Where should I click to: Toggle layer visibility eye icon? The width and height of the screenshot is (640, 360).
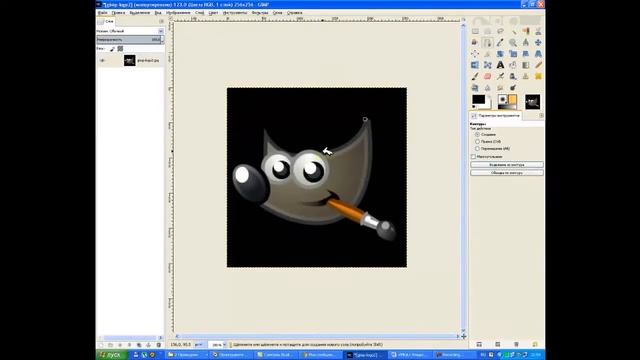pyautogui.click(x=102, y=60)
